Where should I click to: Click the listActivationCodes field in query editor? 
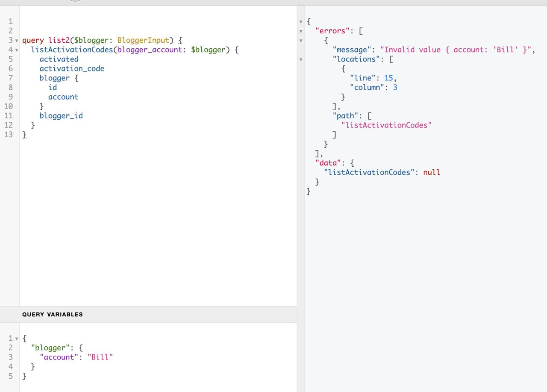tap(72, 50)
